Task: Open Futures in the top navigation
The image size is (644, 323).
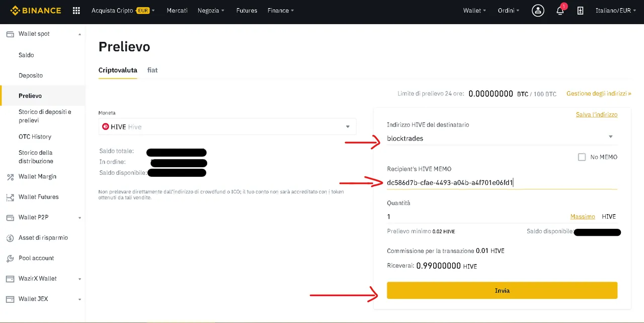Action: (247, 11)
